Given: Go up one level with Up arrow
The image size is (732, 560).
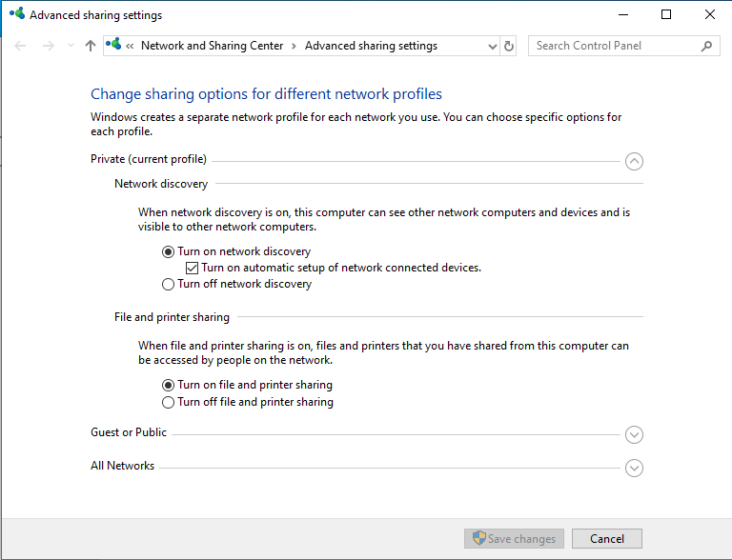Looking at the screenshot, I should click(91, 46).
